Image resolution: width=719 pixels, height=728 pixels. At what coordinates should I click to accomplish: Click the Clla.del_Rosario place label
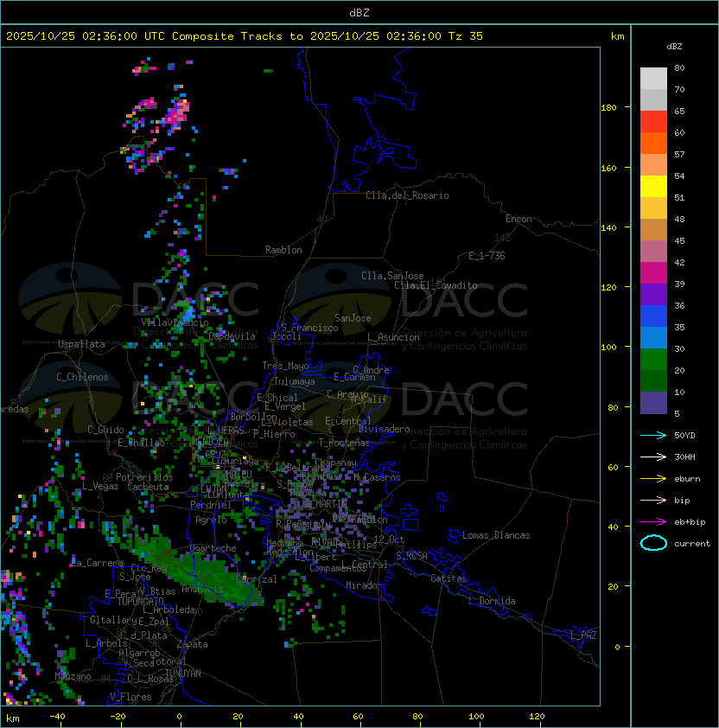(407, 195)
